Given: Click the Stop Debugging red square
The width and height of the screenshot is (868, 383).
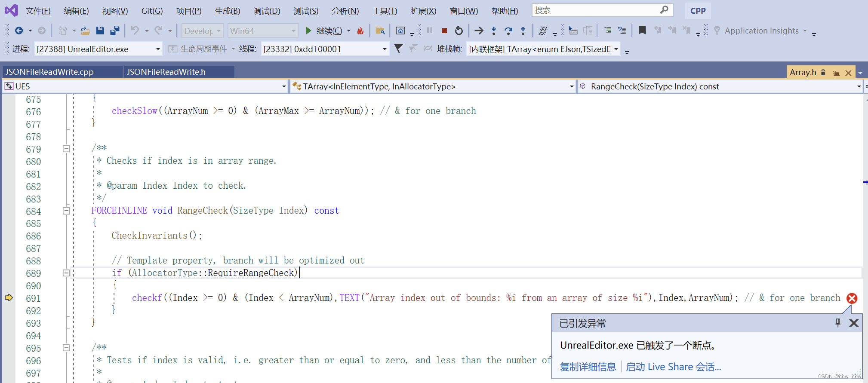Looking at the screenshot, I should (444, 31).
